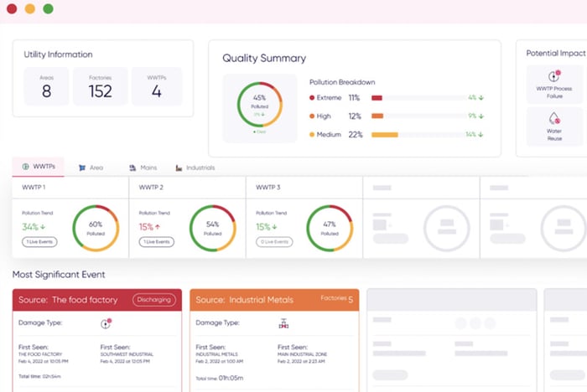Image resolution: width=587 pixels, height=392 pixels.
Task: Click the Quality Summary heading
Action: point(264,58)
